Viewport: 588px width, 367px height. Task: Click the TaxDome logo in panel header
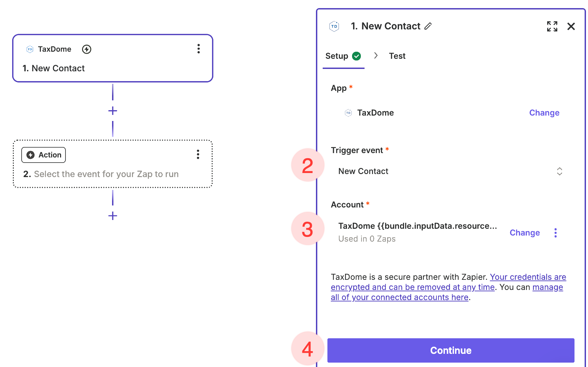click(x=334, y=26)
